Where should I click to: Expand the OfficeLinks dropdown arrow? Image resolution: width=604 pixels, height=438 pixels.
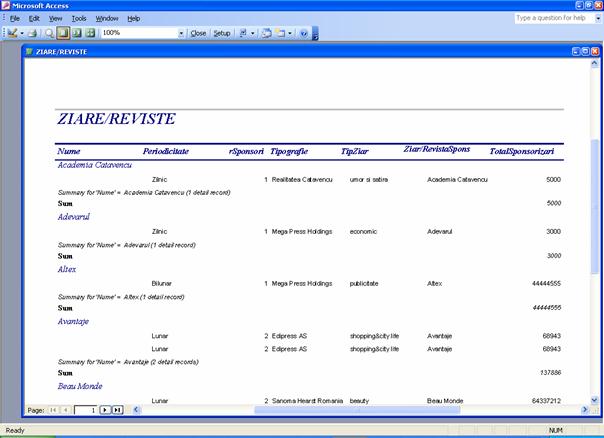254,33
